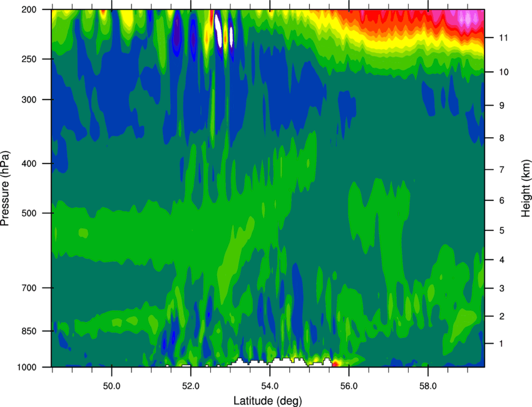The height and width of the screenshot is (407, 532).
Task: Select the 200 pressure tick label
Action: click(x=29, y=9)
